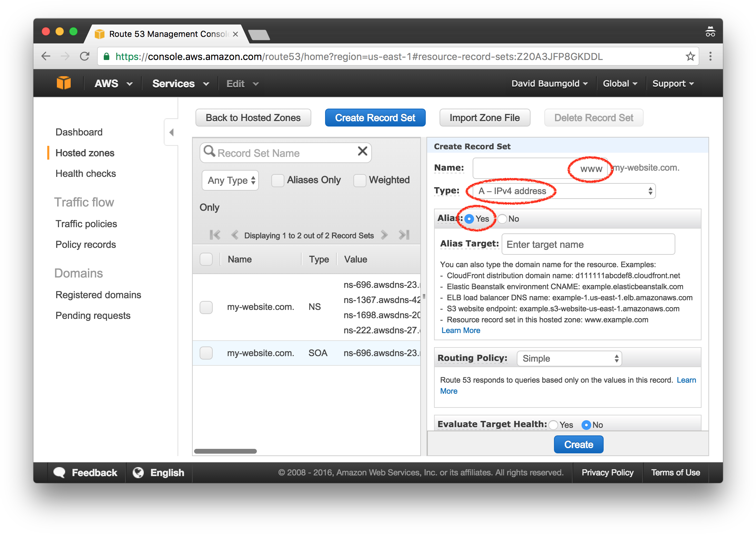The width and height of the screenshot is (756, 534).
Task: Open Pending requests in the sidebar
Action: [x=93, y=315]
